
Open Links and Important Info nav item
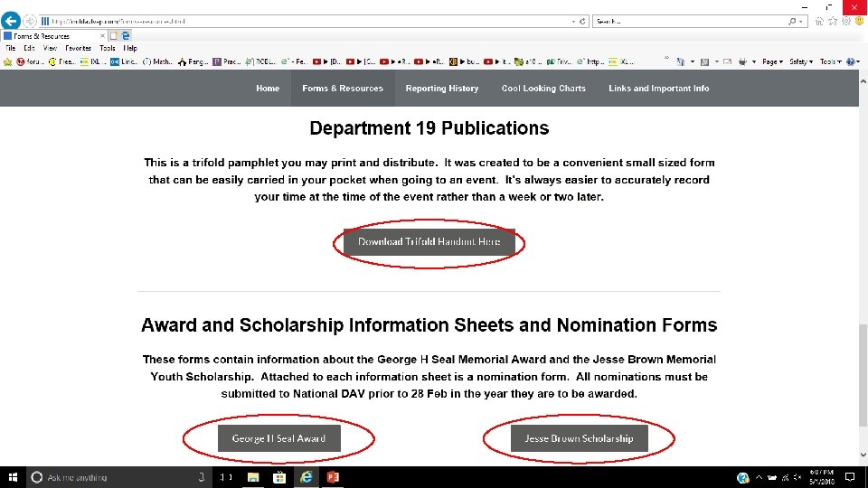[x=659, y=89]
